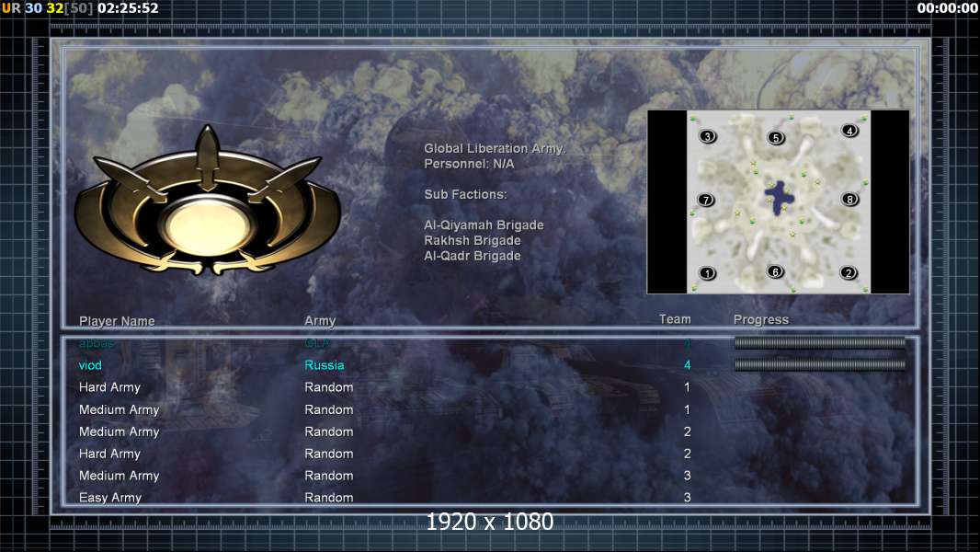Image resolution: width=980 pixels, height=552 pixels.
Task: Click the 00:00:00 timer at top right
Action: [x=947, y=8]
